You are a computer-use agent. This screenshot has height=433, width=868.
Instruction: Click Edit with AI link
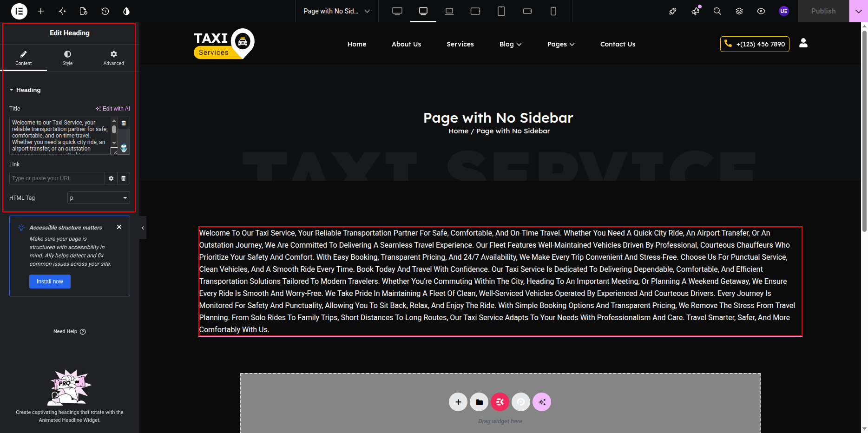point(113,109)
